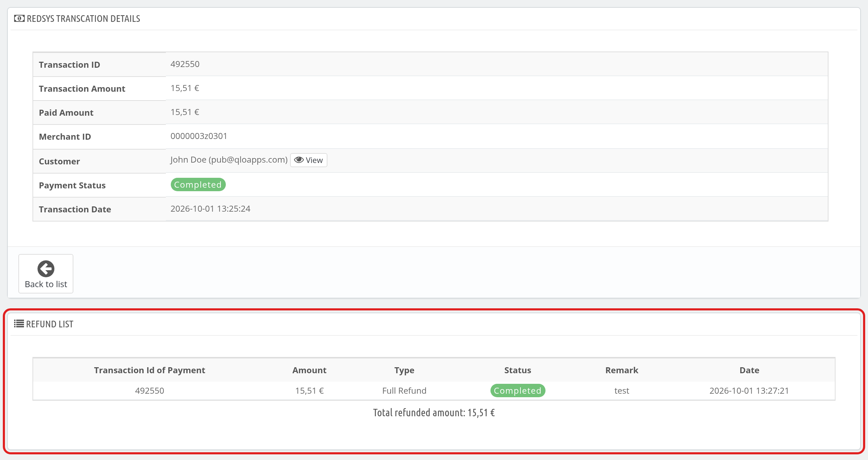This screenshot has height=460, width=868.
Task: Click the Completed badge in refund Status column
Action: (518, 391)
